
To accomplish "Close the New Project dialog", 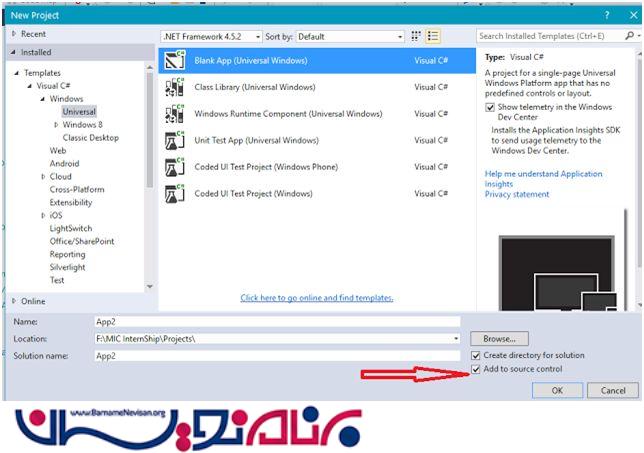I will pyautogui.click(x=633, y=15).
